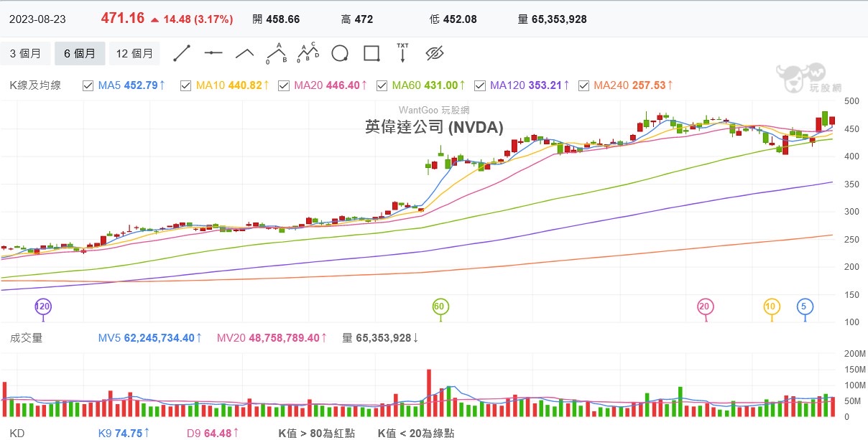Click the K值 > 80為紅點 note

317,433
